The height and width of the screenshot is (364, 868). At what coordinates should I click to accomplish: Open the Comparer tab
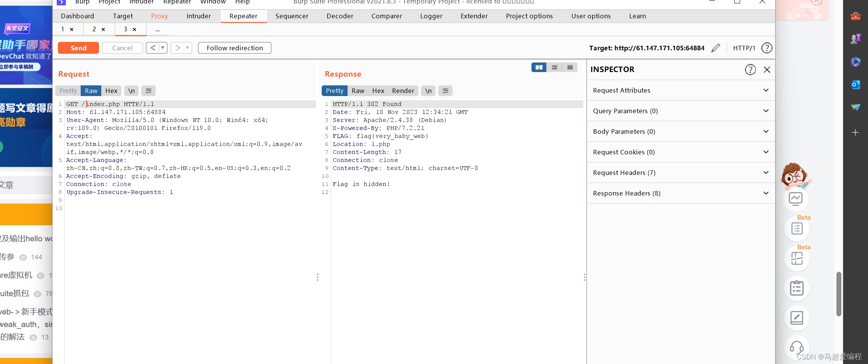point(386,16)
